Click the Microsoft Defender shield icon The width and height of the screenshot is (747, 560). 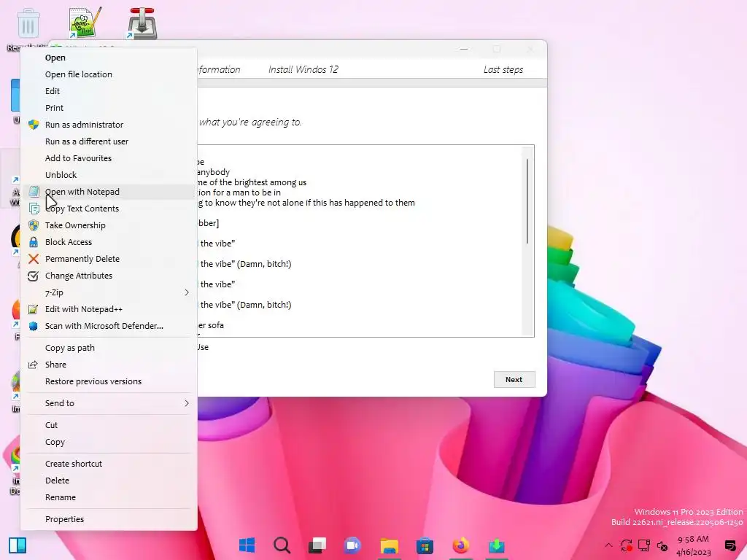pyautogui.click(x=34, y=326)
